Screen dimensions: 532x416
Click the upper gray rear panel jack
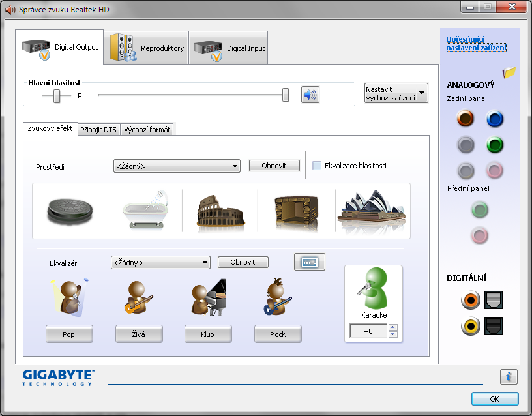click(465, 145)
